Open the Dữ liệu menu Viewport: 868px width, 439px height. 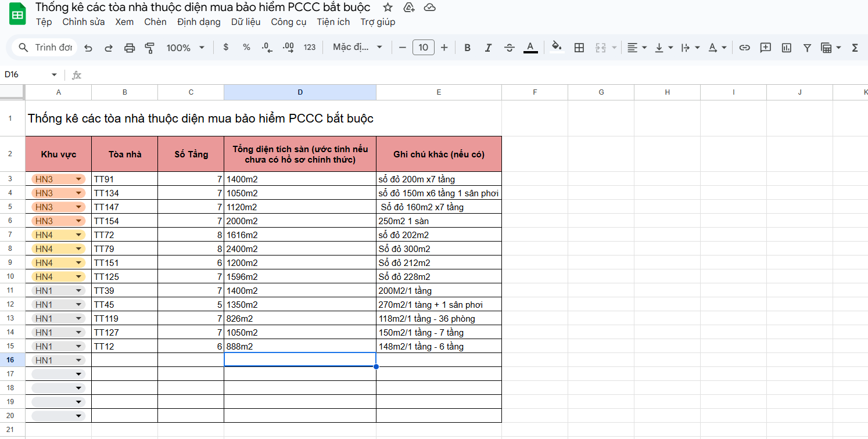point(246,22)
